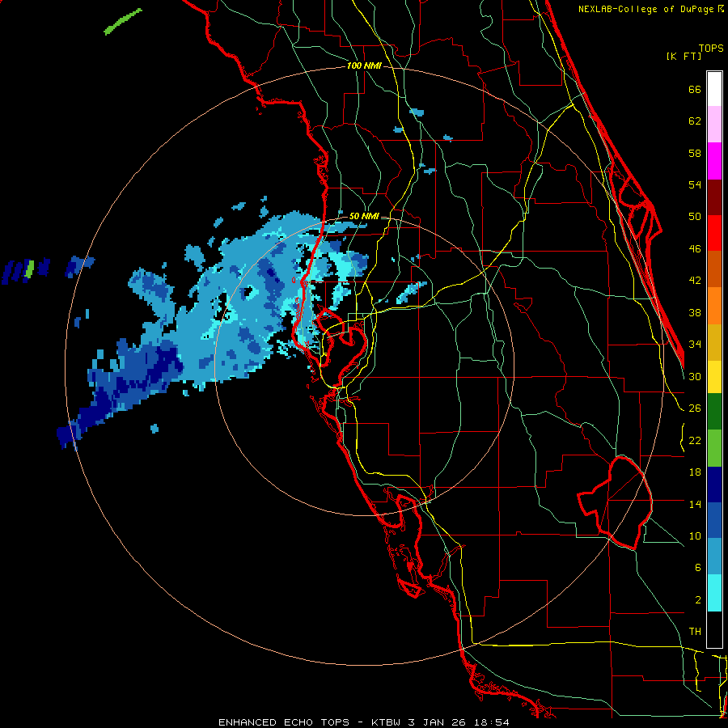Click the legend value 50

695,217
